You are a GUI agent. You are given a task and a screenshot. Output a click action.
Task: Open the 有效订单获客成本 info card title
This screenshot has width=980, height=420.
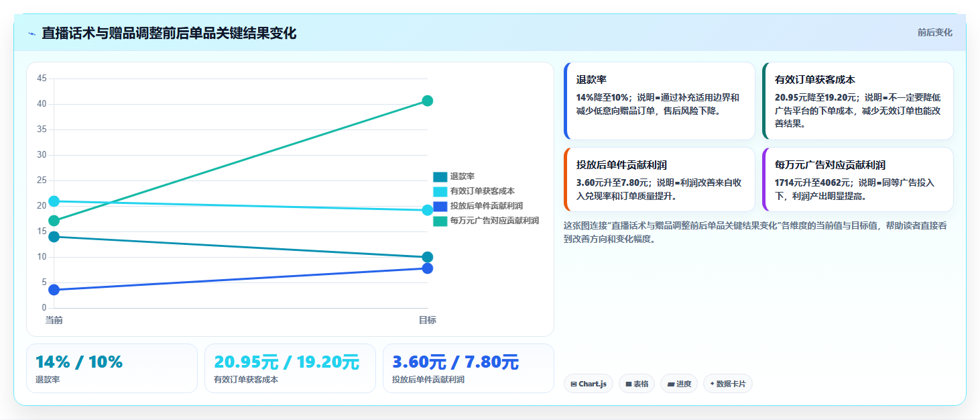point(815,80)
